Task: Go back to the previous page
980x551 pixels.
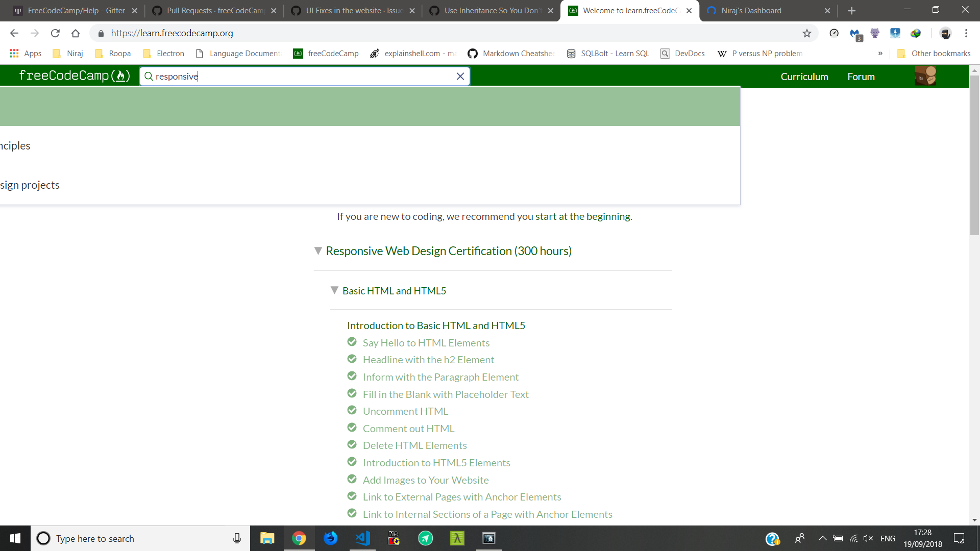Action: (14, 33)
